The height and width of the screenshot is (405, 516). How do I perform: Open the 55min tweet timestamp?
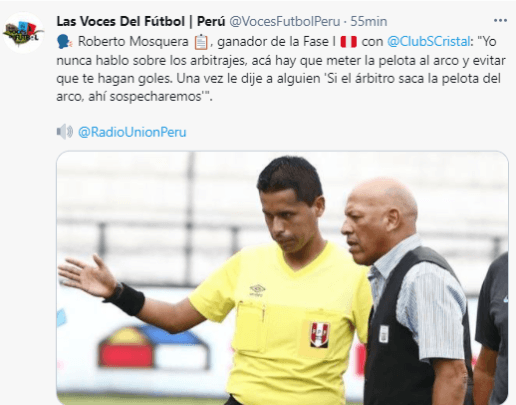point(369,21)
